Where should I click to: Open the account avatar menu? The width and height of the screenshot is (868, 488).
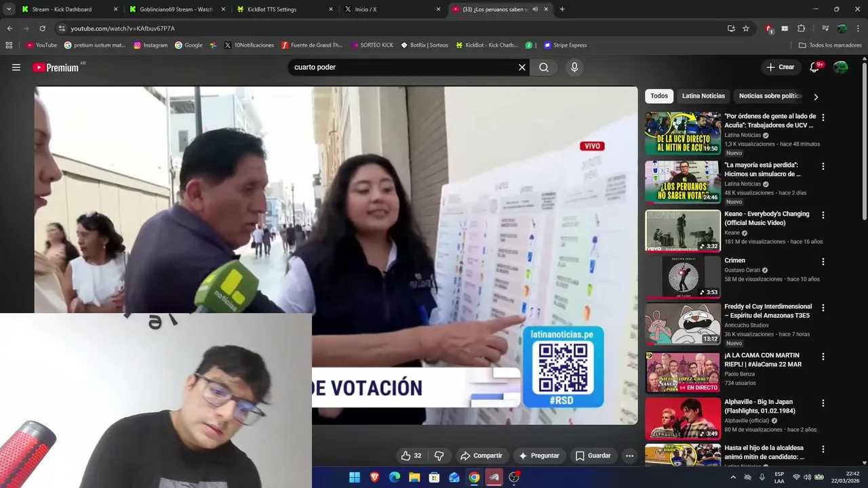[x=841, y=67]
